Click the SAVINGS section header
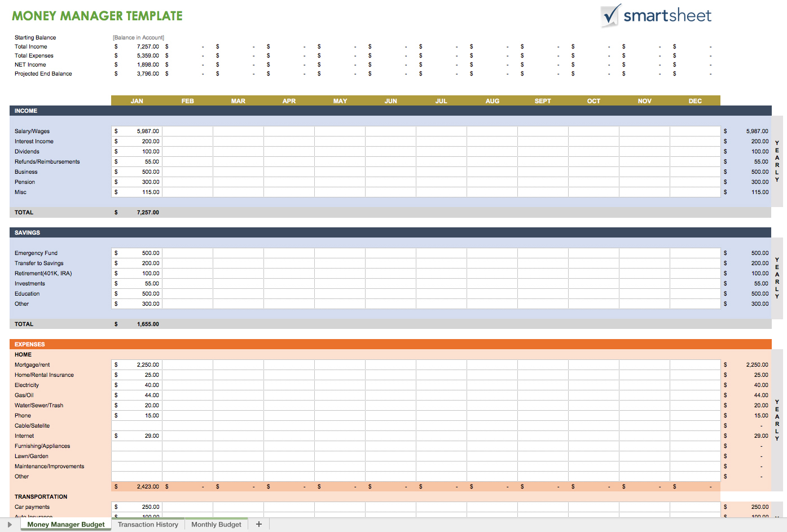The width and height of the screenshot is (787, 532). click(25, 232)
